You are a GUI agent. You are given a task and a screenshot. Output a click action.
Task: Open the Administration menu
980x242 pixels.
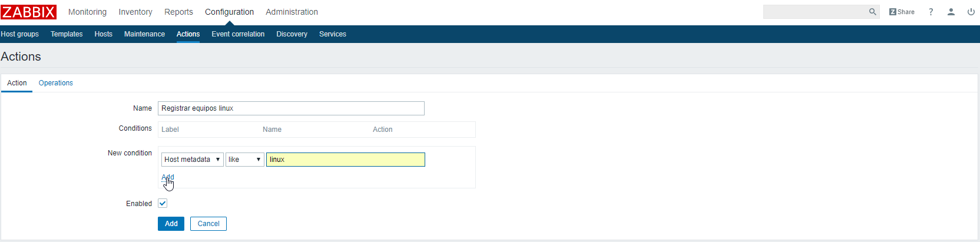292,12
